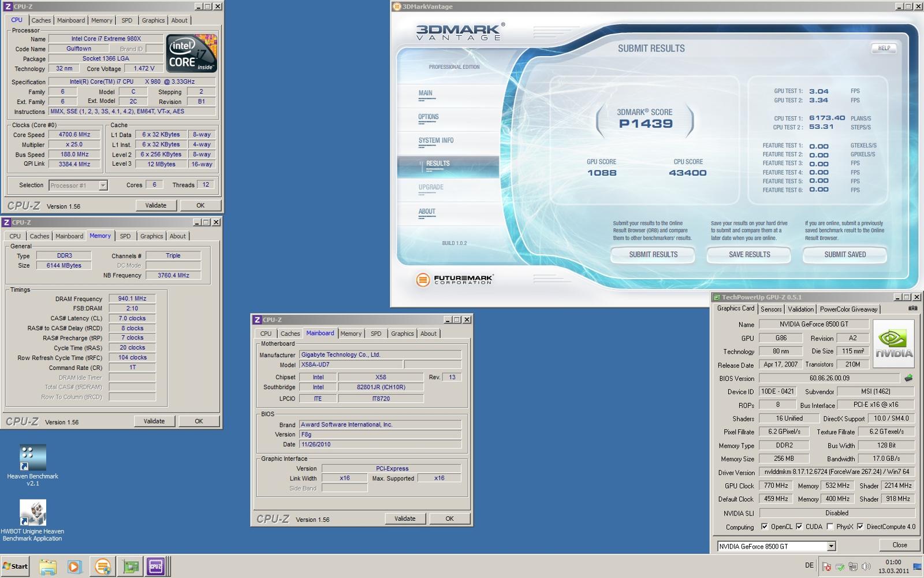Switch to the GPU-Z graphics card taskbar icon

(131, 566)
